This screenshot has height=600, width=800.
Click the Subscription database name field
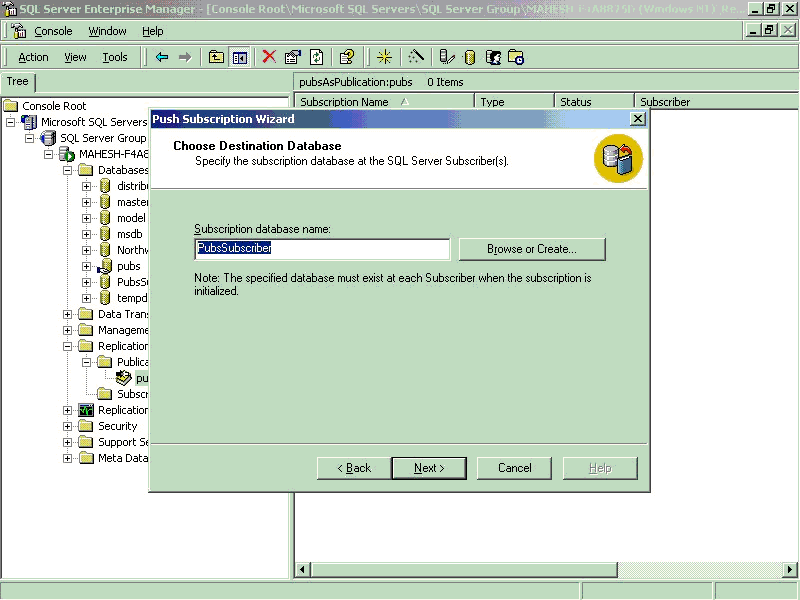pos(322,248)
